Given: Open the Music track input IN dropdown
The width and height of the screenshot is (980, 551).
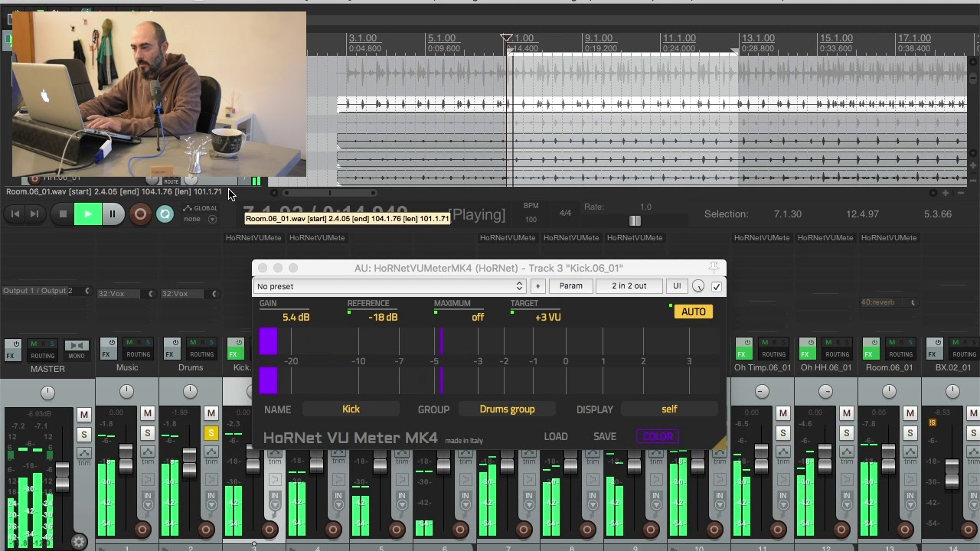Looking at the screenshot, I should pos(148,500).
